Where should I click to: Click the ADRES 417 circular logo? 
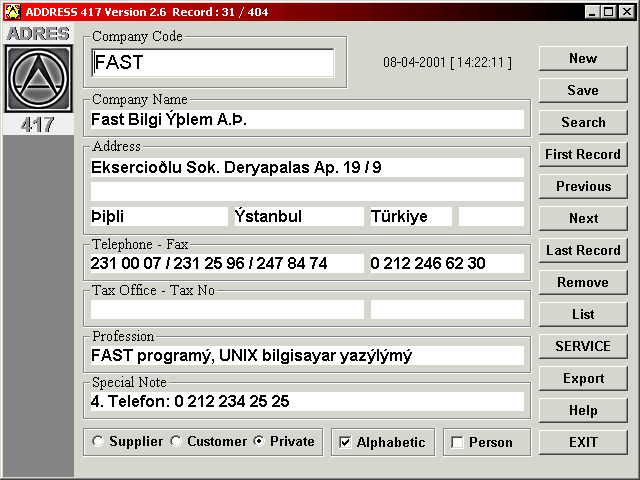pos(38,79)
